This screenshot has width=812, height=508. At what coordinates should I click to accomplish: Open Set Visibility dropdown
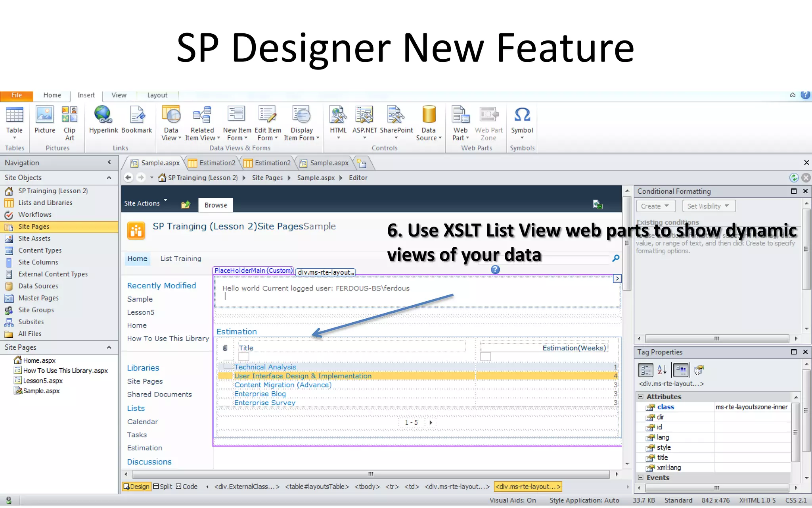coord(709,206)
